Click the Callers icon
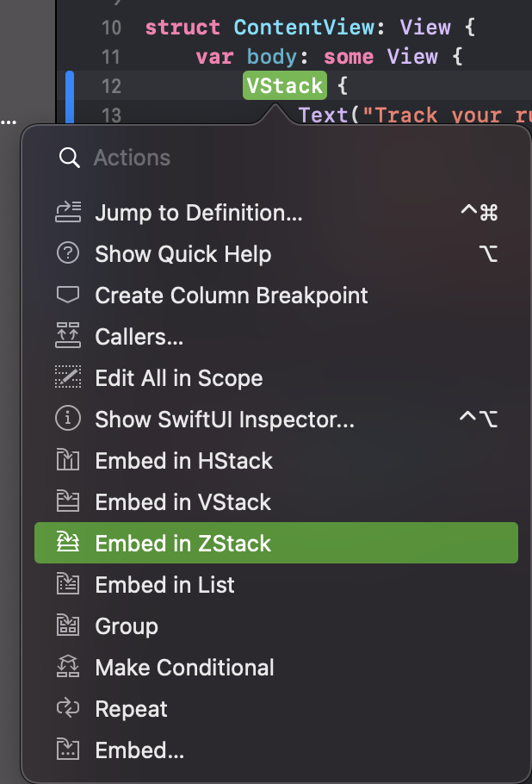Screen dimensions: 532x784 pyautogui.click(x=68, y=337)
